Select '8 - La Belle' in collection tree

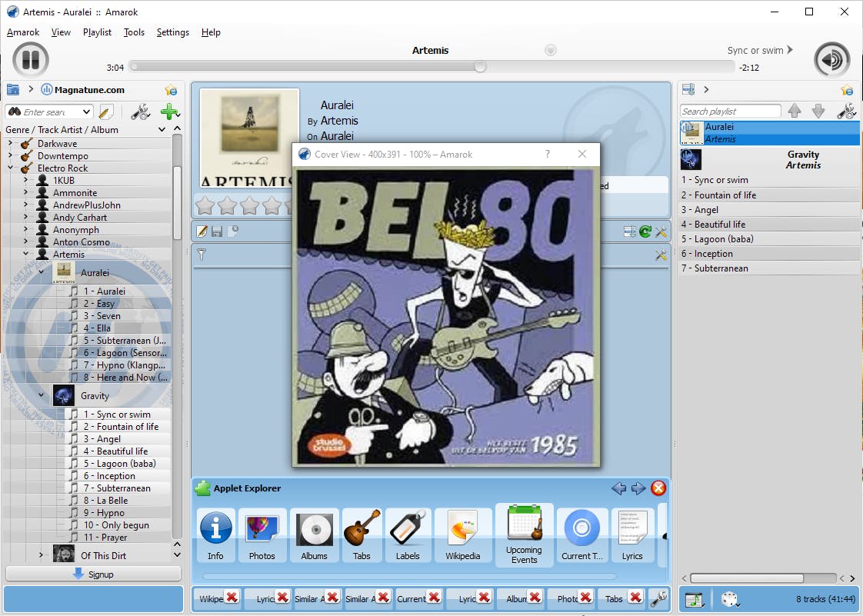[x=105, y=501]
